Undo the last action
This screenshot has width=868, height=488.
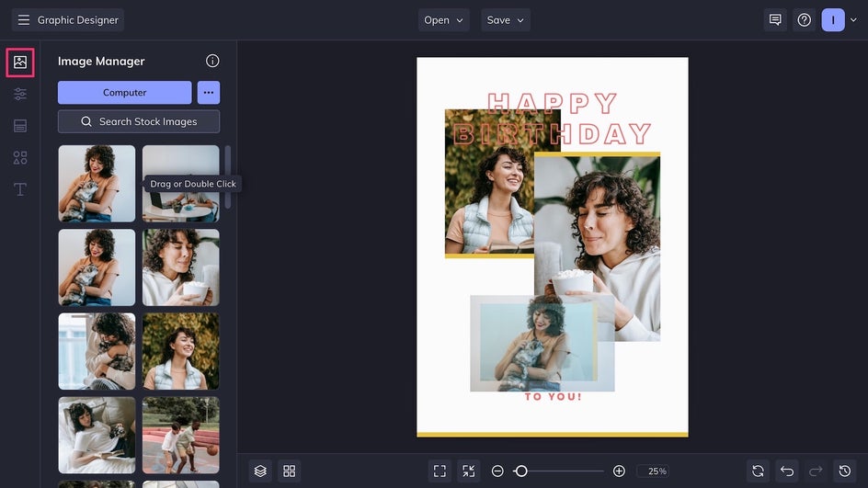point(787,471)
